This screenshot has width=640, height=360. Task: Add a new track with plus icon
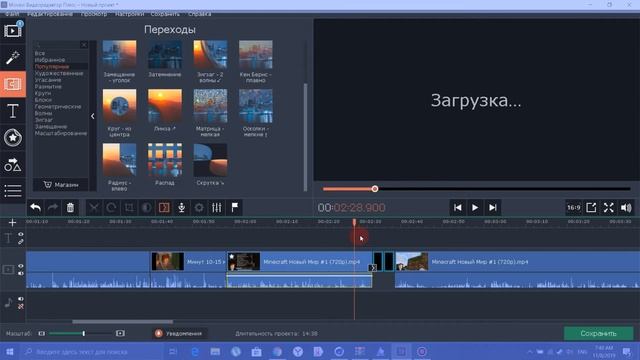tap(12, 222)
